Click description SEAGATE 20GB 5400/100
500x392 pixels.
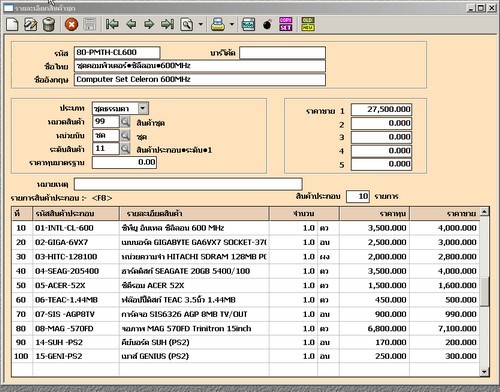click(x=194, y=271)
